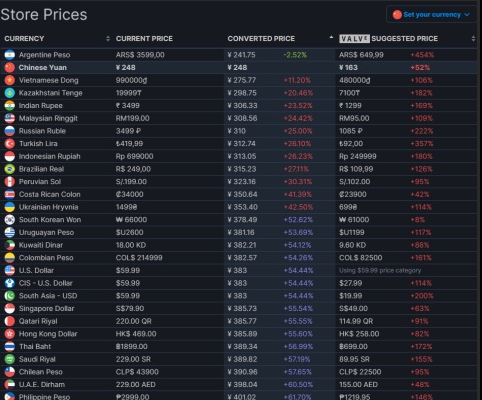
Task: Sort by Converted Price arrow
Action: 331,37
